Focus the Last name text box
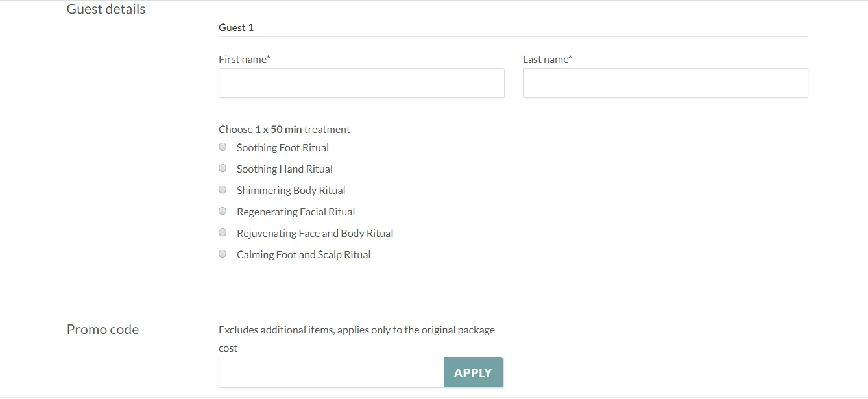The width and height of the screenshot is (868, 399). tap(666, 83)
